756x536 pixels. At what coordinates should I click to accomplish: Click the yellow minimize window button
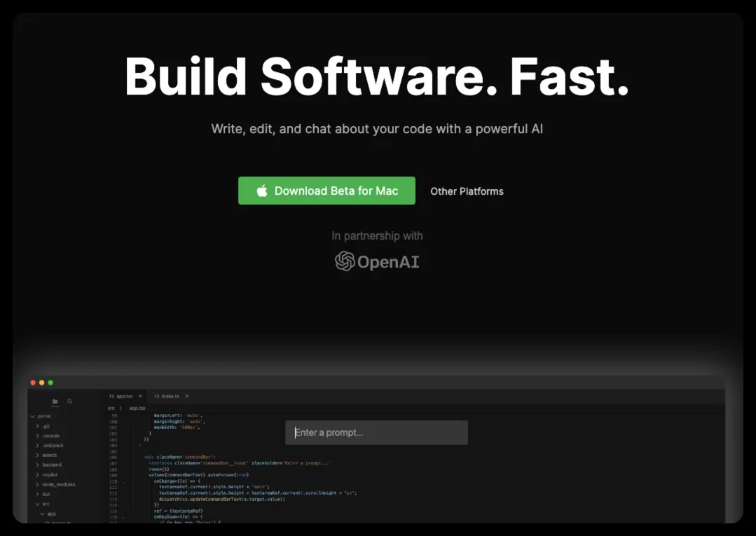pos(41,383)
